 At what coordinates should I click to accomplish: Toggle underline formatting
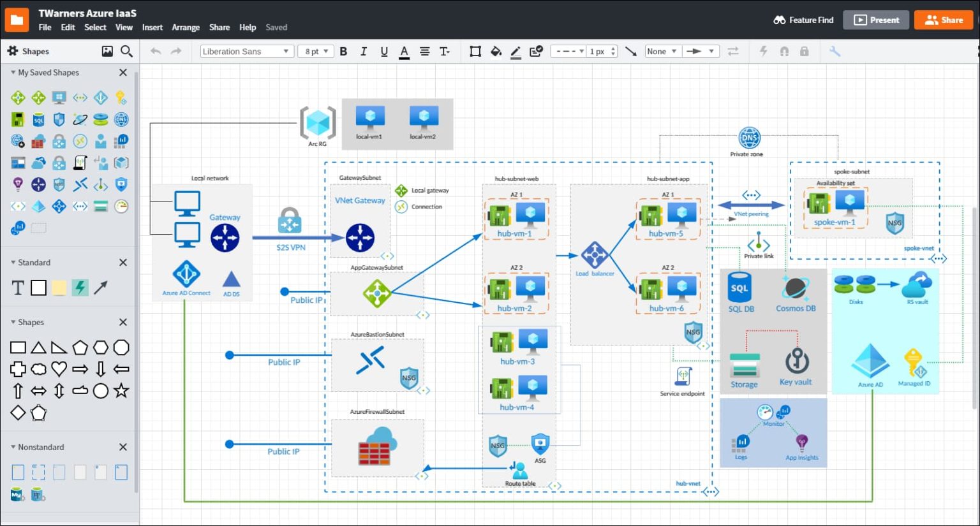point(384,51)
